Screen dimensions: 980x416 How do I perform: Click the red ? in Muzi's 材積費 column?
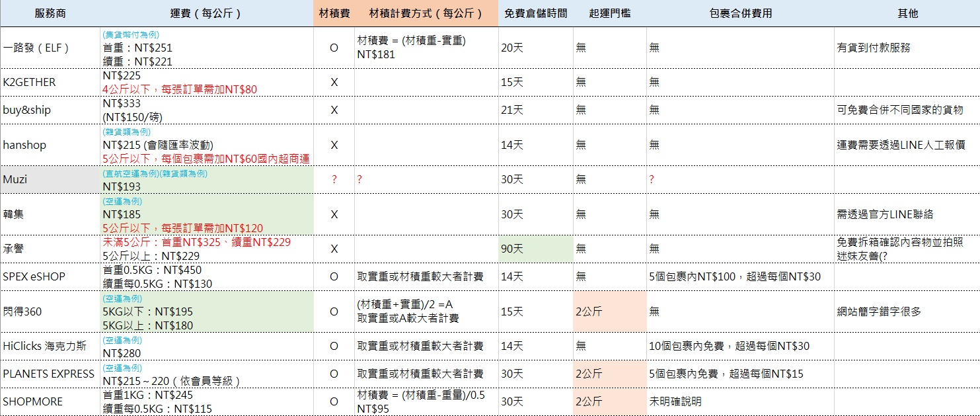click(x=334, y=179)
